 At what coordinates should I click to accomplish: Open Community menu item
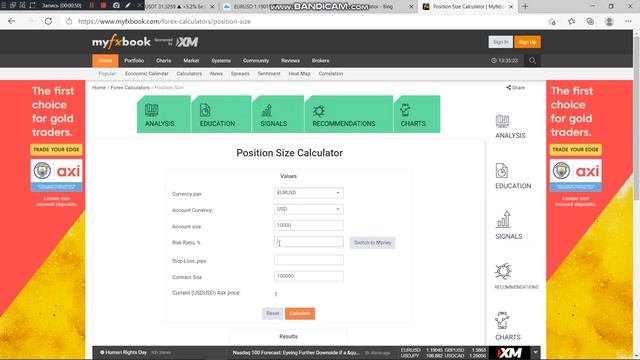256,60
